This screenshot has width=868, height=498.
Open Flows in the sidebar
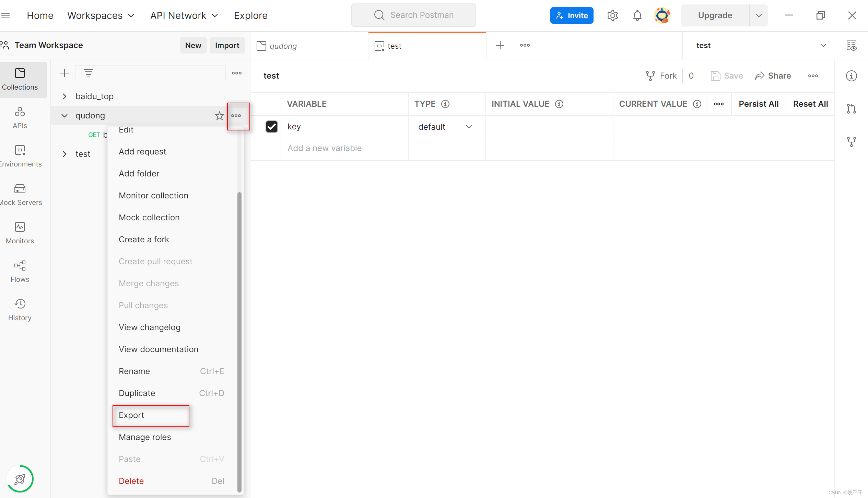(20, 272)
